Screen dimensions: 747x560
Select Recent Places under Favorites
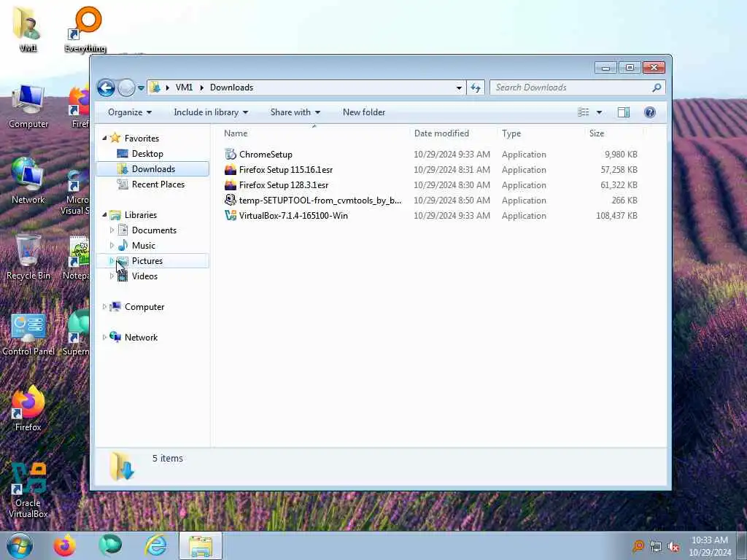point(158,184)
